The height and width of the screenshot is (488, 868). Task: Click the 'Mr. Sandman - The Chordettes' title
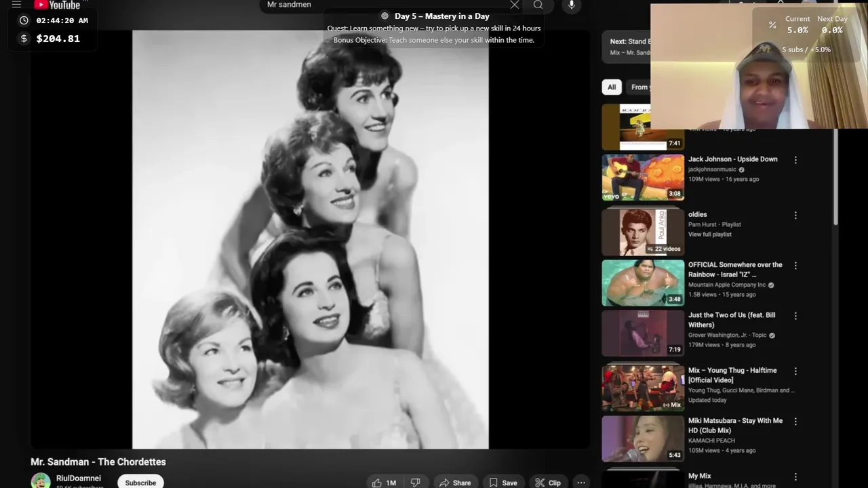pyautogui.click(x=98, y=462)
